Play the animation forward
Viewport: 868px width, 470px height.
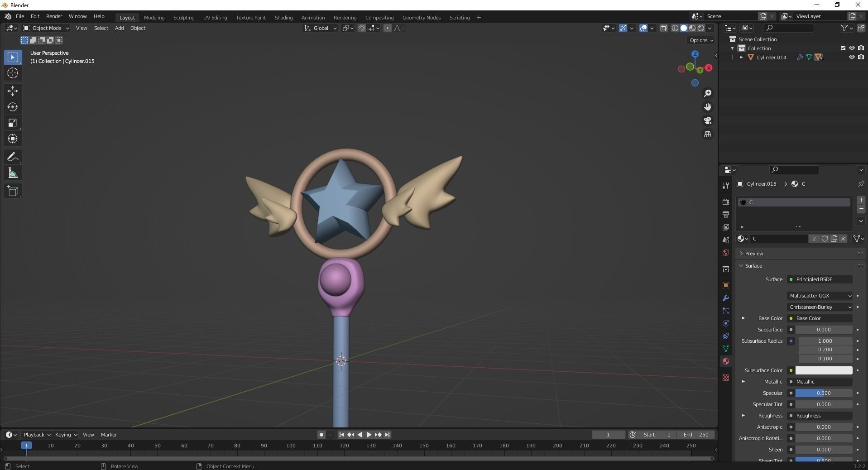tap(369, 435)
